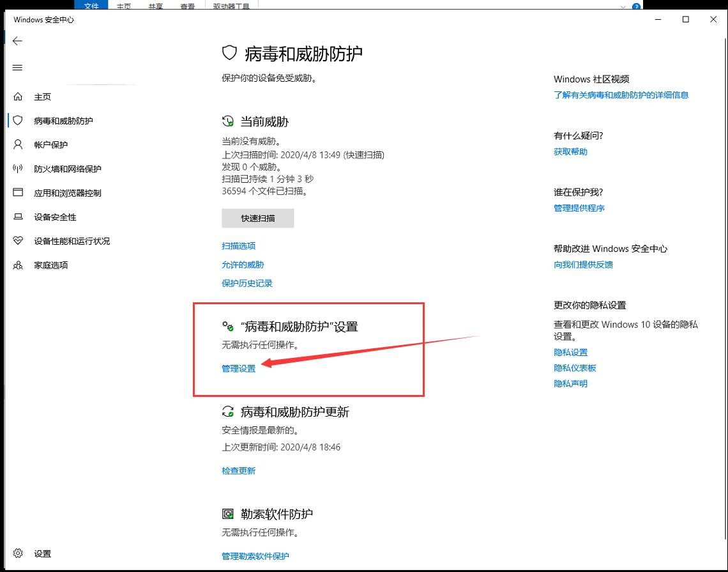728x572 pixels.
Task: View 保护历史记录 link
Action: click(x=247, y=284)
